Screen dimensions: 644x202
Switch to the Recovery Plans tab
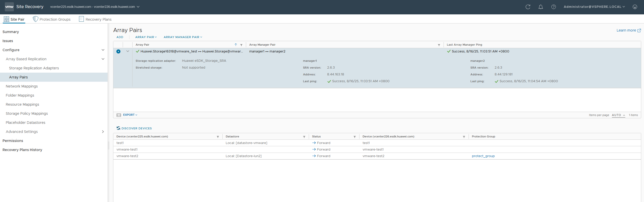[x=95, y=19]
